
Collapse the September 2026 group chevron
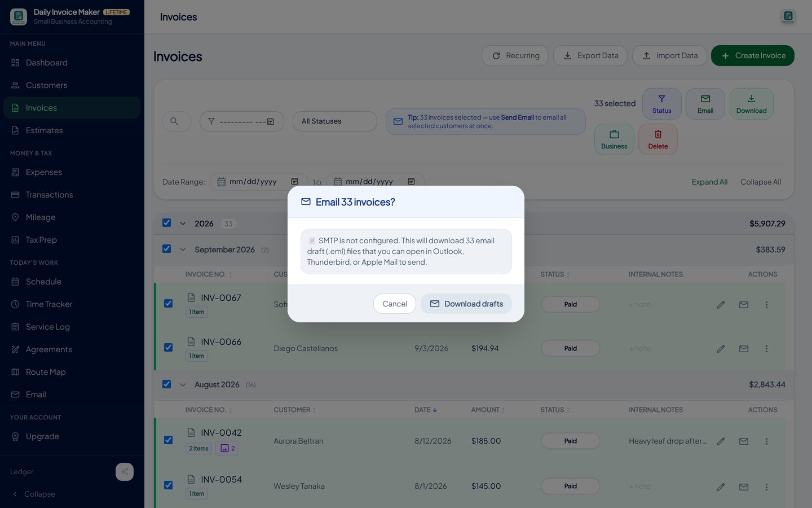point(183,249)
